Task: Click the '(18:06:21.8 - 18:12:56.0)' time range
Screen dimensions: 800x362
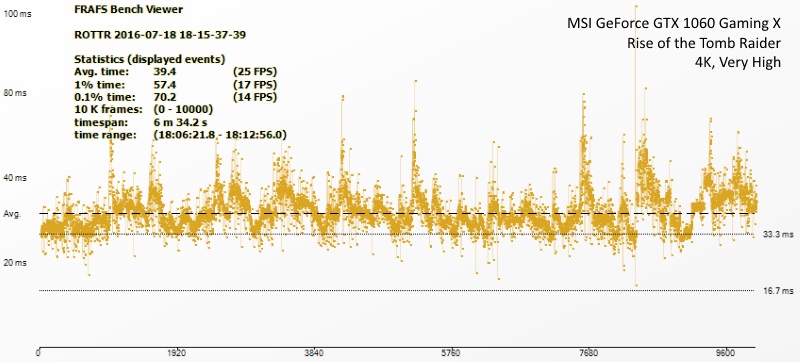Action: coord(219,135)
